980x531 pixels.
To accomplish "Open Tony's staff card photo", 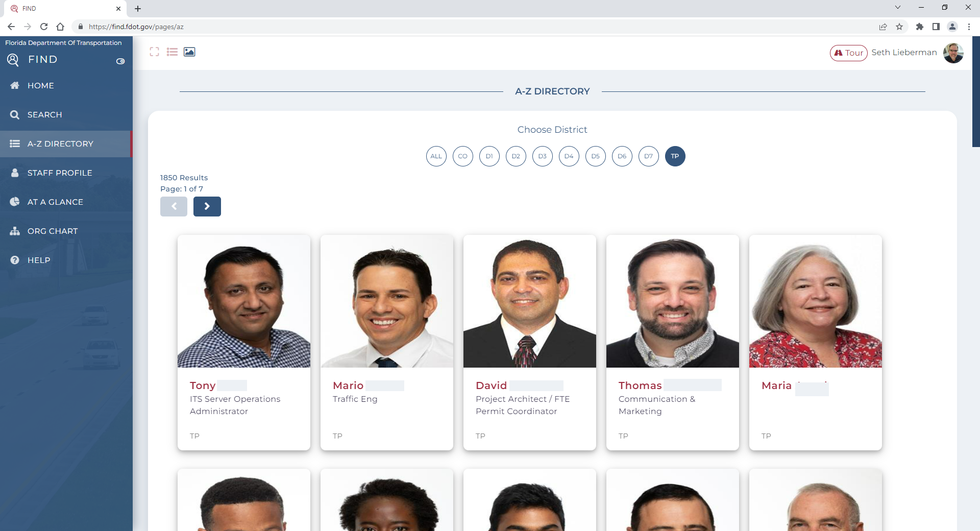I will point(244,301).
